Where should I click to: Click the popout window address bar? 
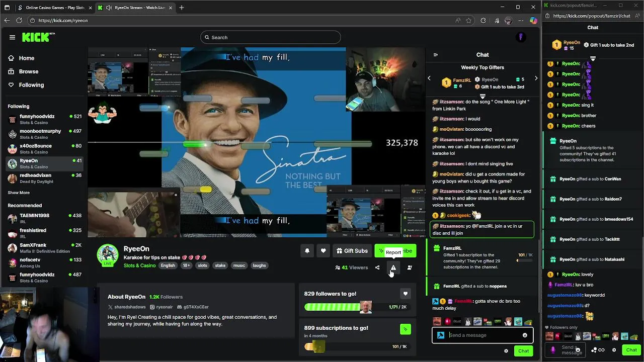click(x=593, y=16)
